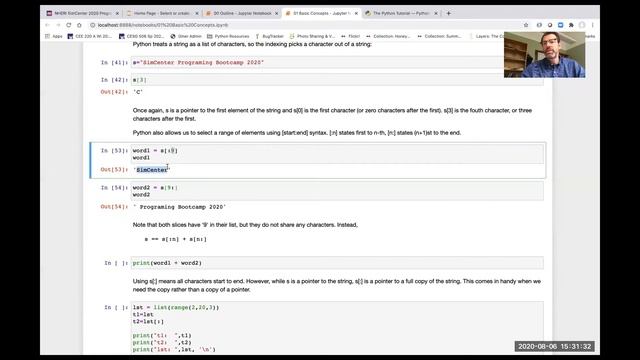The image size is (640, 360).
Task: Open the Apps bookmark shortcut
Action: (x=54, y=36)
